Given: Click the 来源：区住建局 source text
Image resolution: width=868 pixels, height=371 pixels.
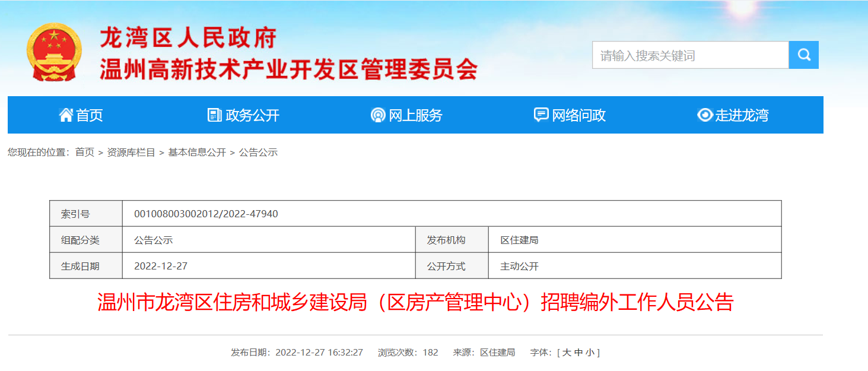Looking at the screenshot, I should [x=484, y=353].
